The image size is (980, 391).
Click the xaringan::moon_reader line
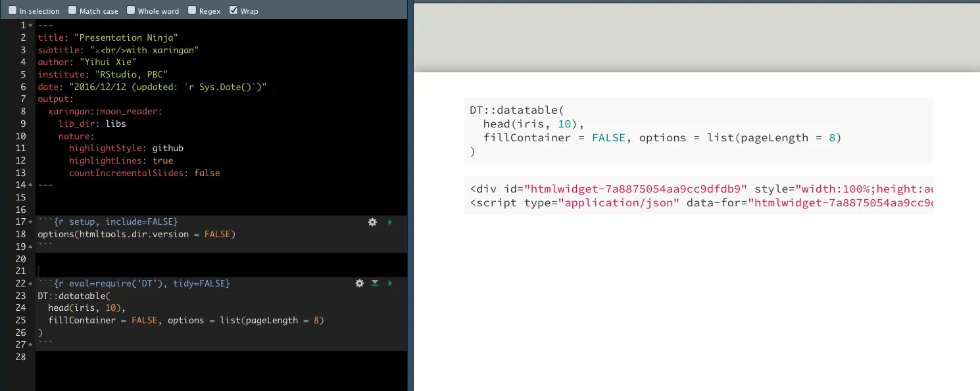tap(105, 112)
